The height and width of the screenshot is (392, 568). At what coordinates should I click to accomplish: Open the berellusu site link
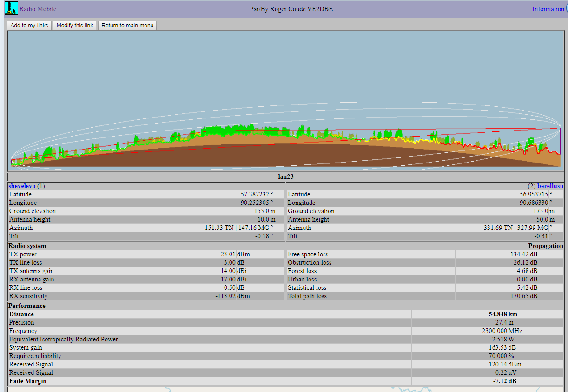[550, 186]
